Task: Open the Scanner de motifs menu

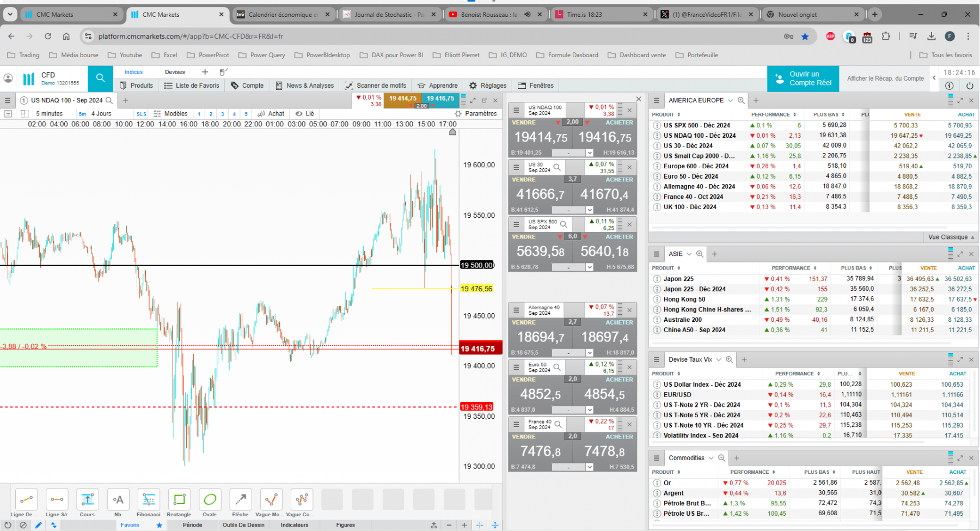Action: point(376,86)
